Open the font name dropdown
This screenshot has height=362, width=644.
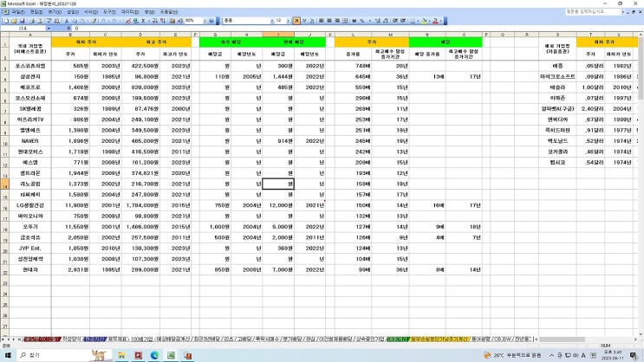(272, 21)
